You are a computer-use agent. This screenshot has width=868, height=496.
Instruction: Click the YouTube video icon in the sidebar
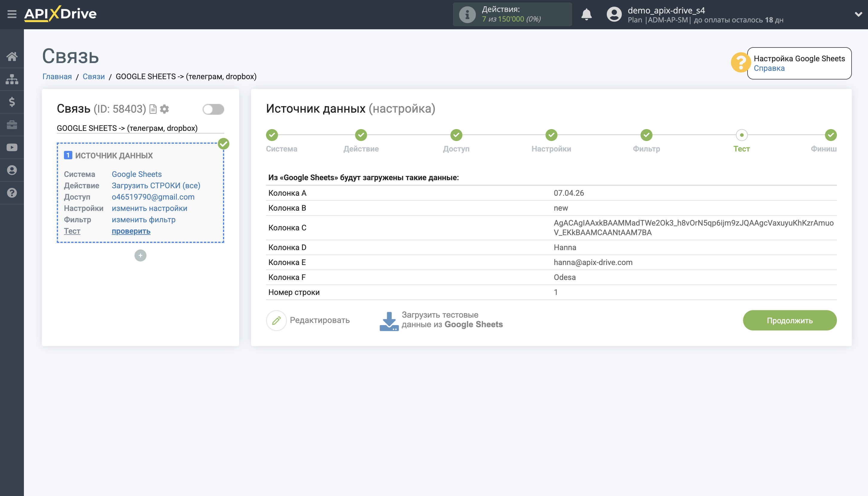pos(12,148)
